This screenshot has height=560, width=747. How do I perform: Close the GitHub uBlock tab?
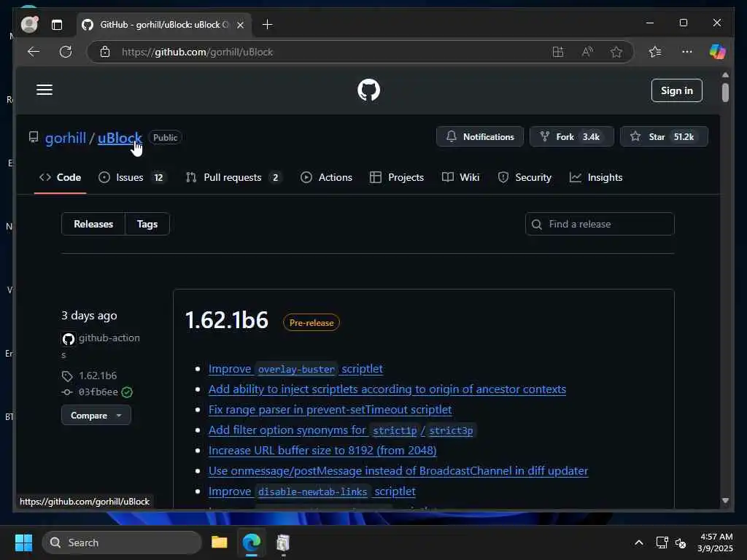pos(241,25)
